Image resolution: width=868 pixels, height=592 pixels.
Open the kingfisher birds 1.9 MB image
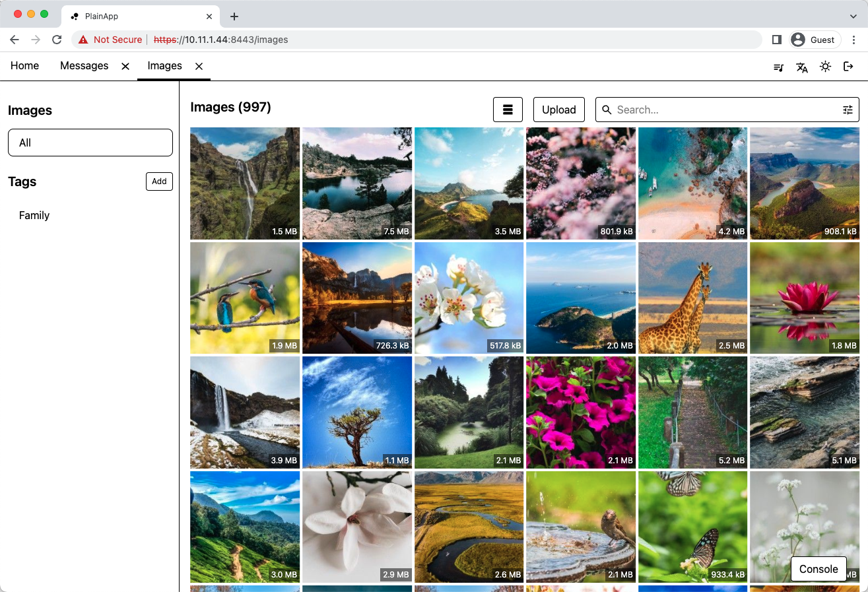coord(245,298)
